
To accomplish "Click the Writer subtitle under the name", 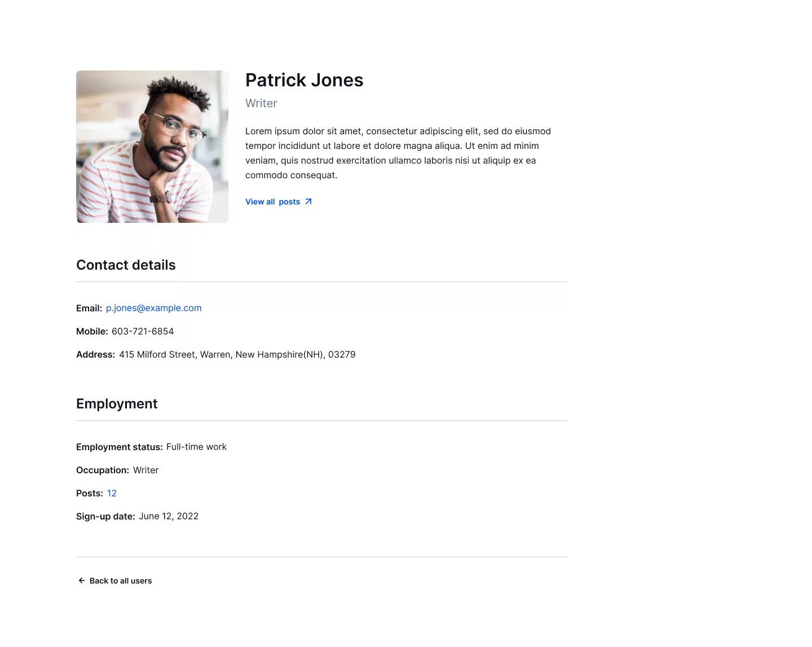I will 261,103.
